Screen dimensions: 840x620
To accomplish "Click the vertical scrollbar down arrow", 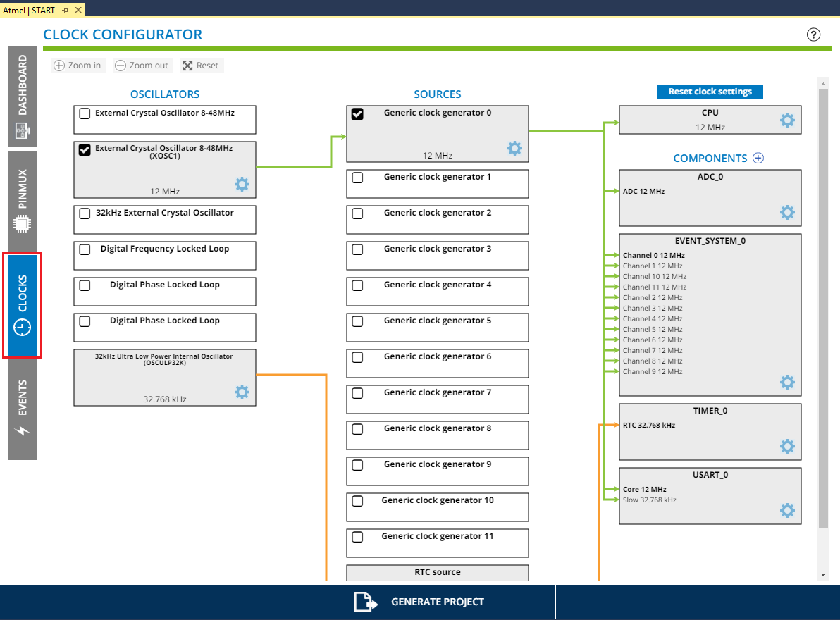I will (823, 575).
